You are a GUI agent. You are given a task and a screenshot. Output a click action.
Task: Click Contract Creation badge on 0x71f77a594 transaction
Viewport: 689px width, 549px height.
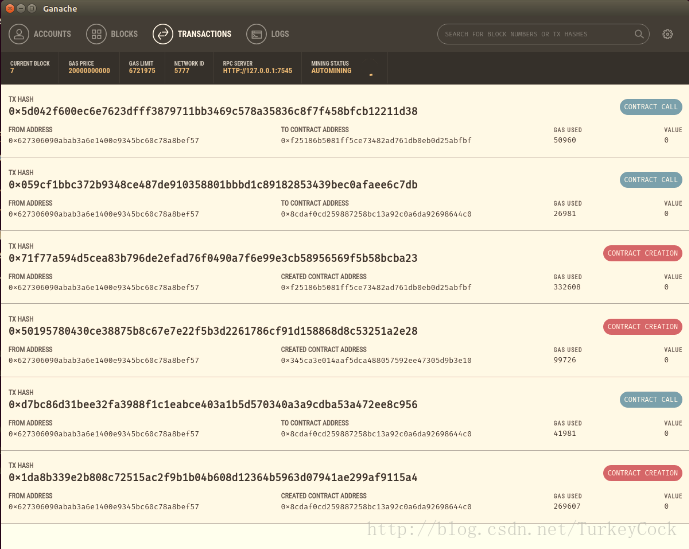[642, 253]
